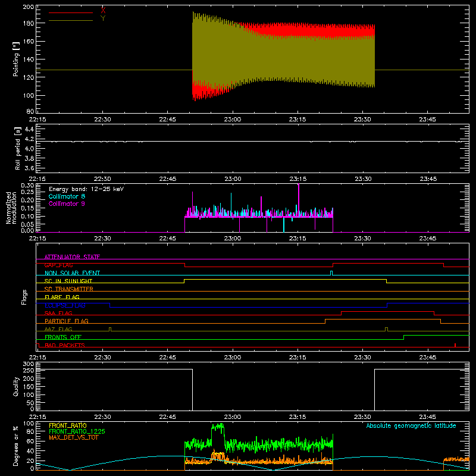The height and width of the screenshot is (476, 476).
Task: Click the FRONTS_OFF flag label
Action: (x=63, y=337)
